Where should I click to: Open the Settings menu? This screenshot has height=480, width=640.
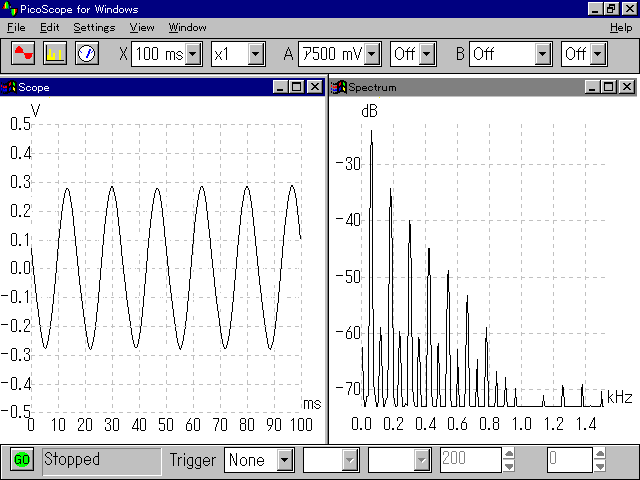pyautogui.click(x=94, y=27)
